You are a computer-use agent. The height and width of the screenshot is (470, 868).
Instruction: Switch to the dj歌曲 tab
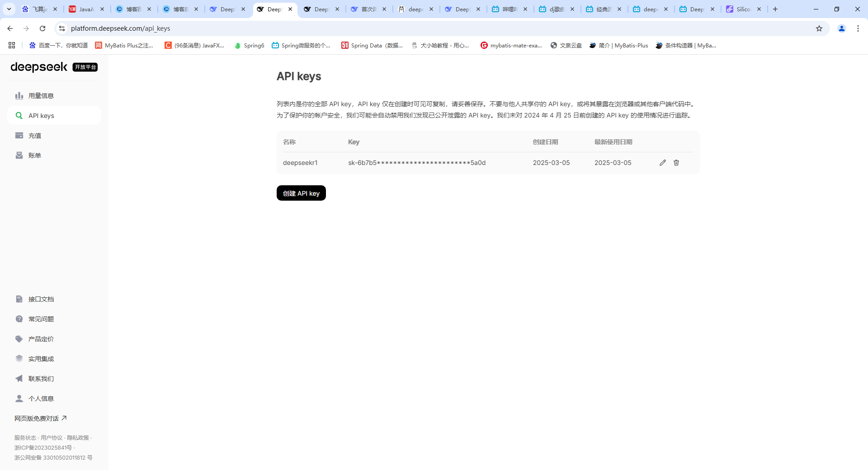556,9
